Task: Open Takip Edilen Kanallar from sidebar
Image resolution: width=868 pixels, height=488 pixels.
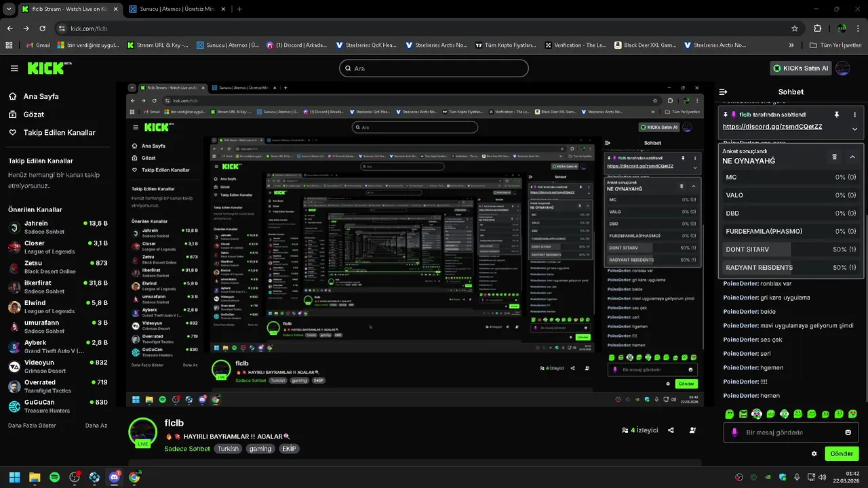Action: (52, 133)
